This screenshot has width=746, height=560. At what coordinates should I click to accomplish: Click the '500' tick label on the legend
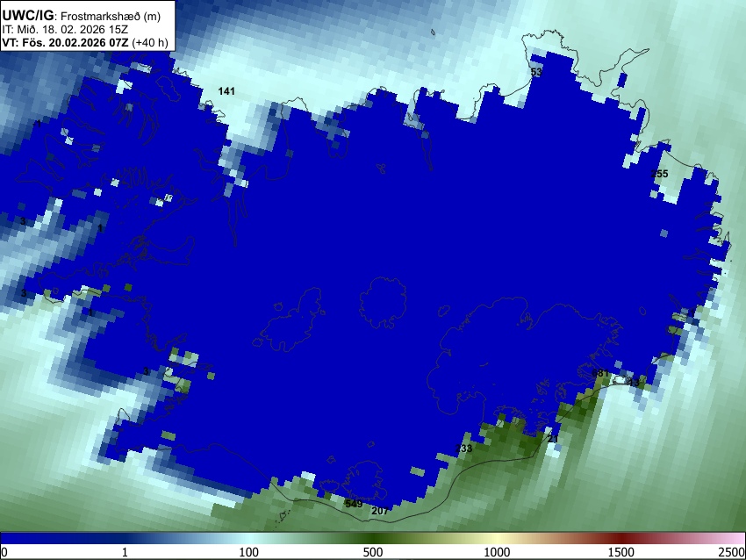coord(372,552)
